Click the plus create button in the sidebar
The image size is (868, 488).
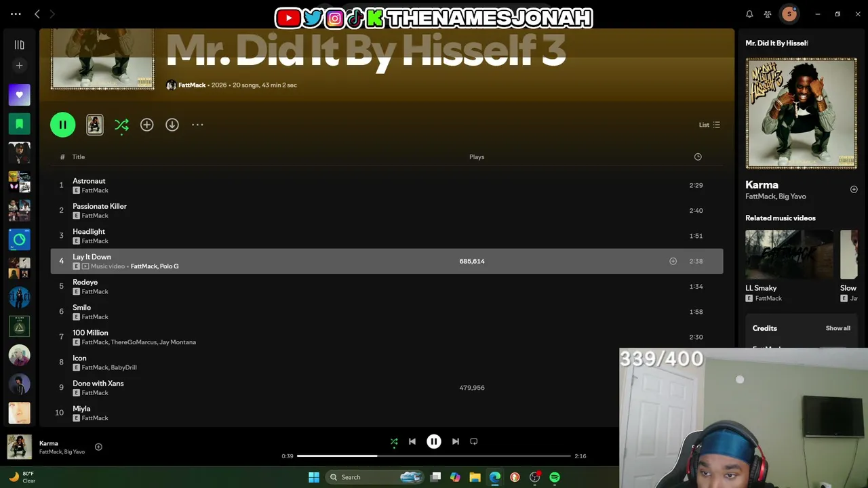[x=19, y=66]
